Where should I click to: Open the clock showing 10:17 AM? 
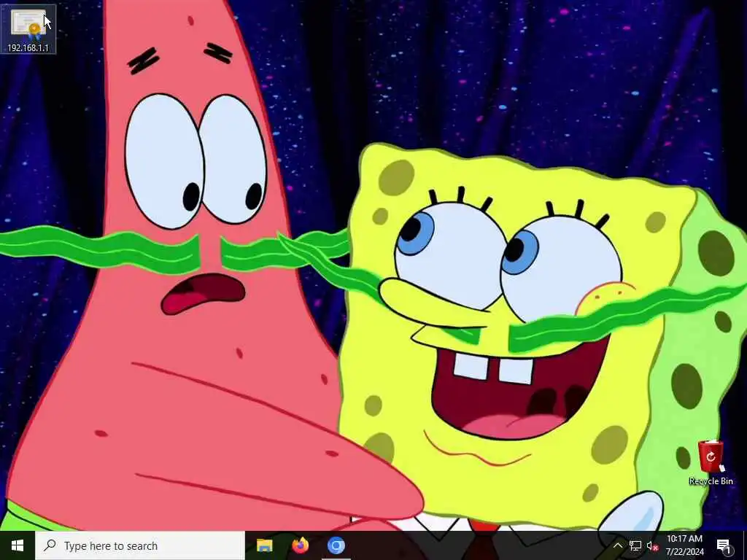click(684, 545)
